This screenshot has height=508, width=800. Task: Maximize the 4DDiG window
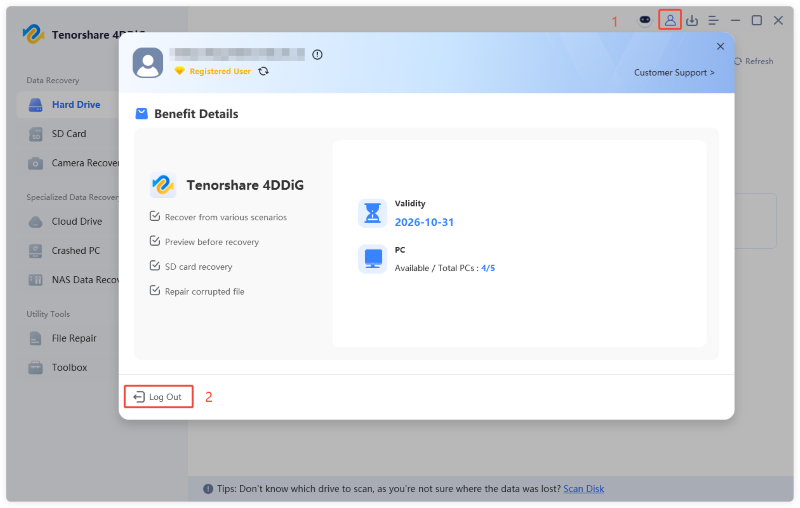757,20
